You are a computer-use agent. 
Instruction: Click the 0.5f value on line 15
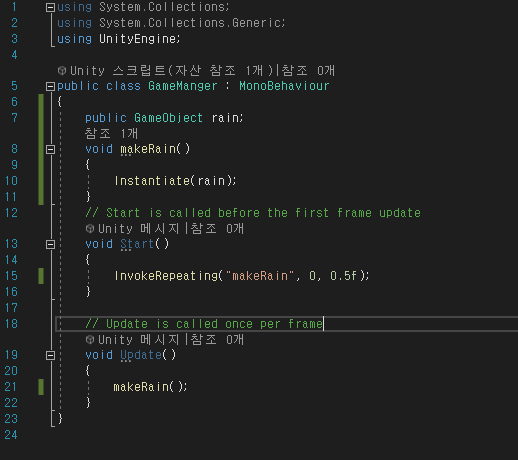[343, 276]
